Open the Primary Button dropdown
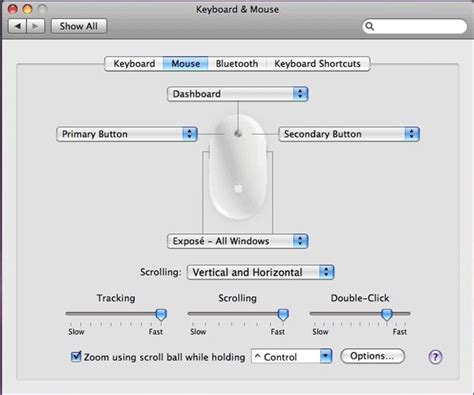474x395 pixels. click(x=127, y=134)
